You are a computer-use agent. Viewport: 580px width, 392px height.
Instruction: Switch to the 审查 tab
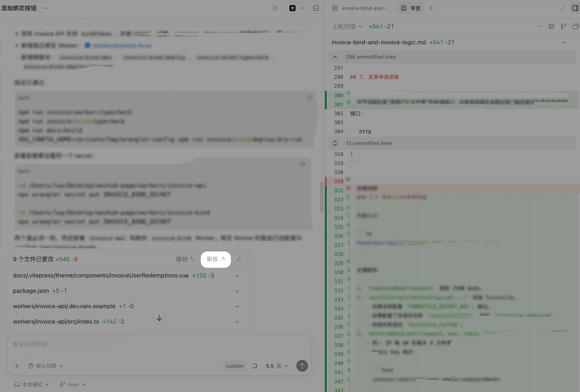[x=411, y=8]
